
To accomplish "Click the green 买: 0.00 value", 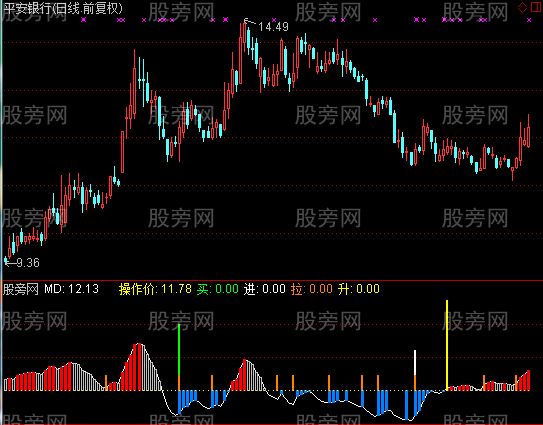I will [x=218, y=289].
